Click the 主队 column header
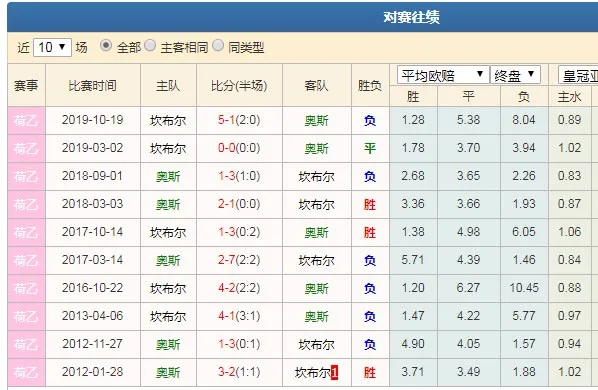 [x=168, y=85]
